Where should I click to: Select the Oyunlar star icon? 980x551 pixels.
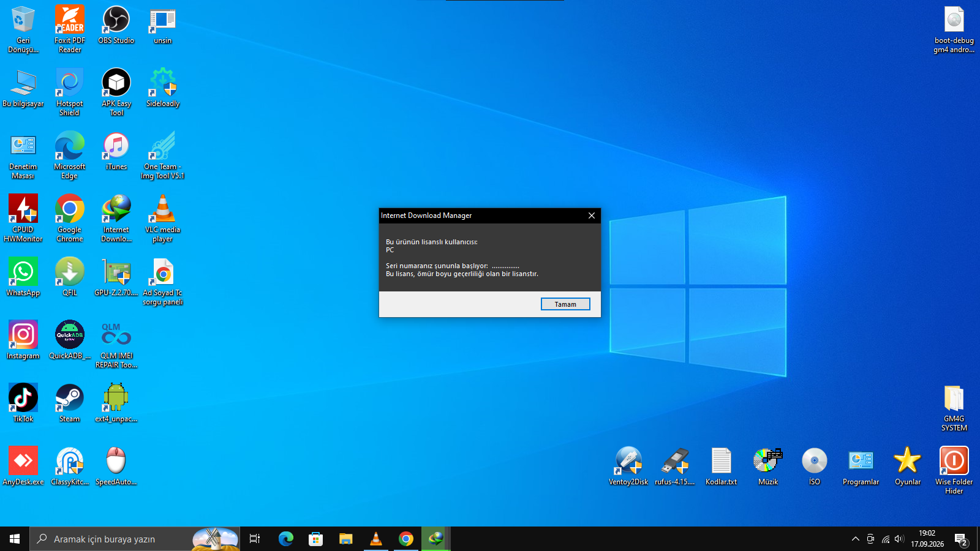(908, 467)
